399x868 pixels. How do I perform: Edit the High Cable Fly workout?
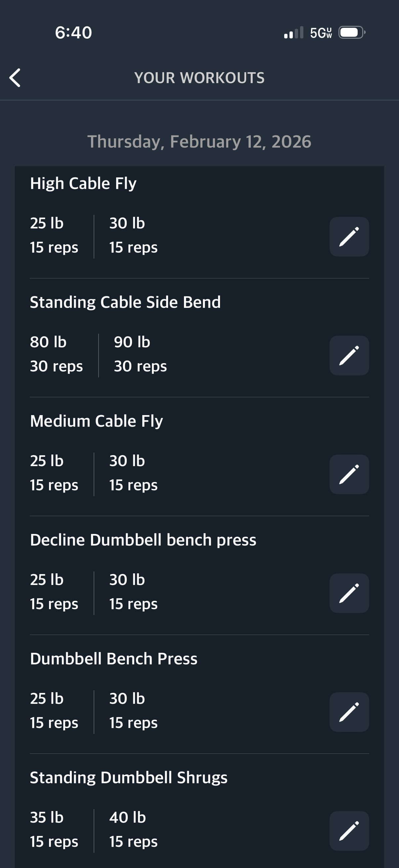349,237
